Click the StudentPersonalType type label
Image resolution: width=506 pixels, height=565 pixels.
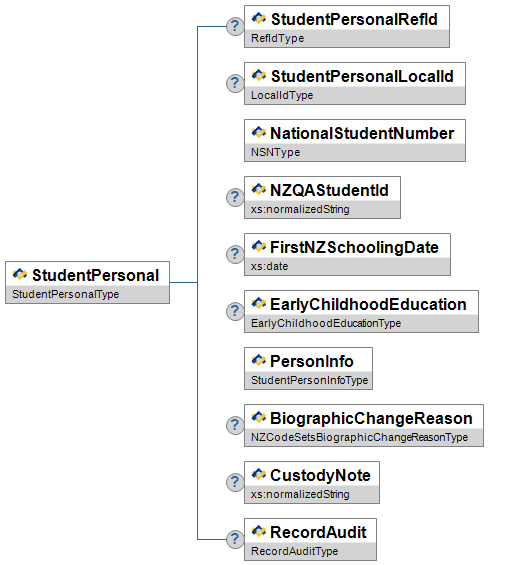coord(66,294)
